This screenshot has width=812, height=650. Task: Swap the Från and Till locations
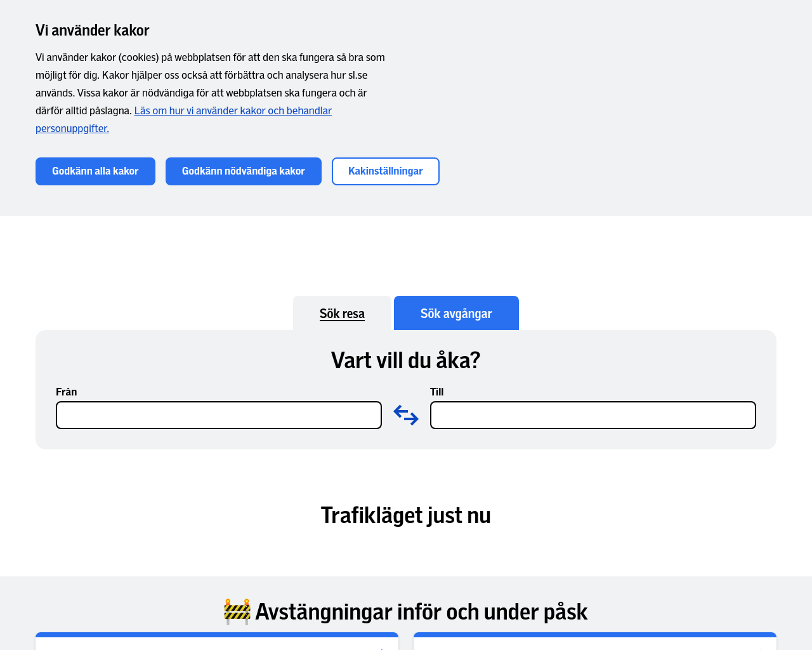pos(406,415)
